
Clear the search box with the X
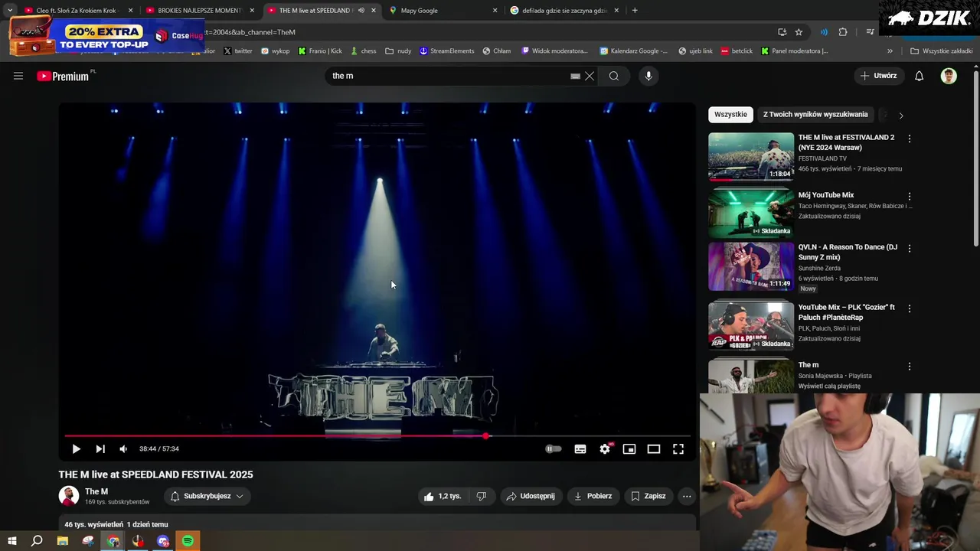pyautogui.click(x=590, y=76)
